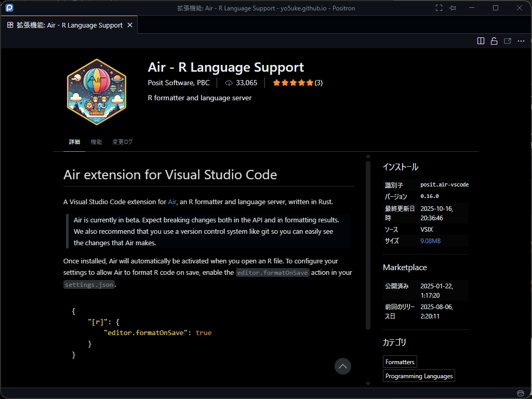Toggle full screen mode icon

(439, 8)
